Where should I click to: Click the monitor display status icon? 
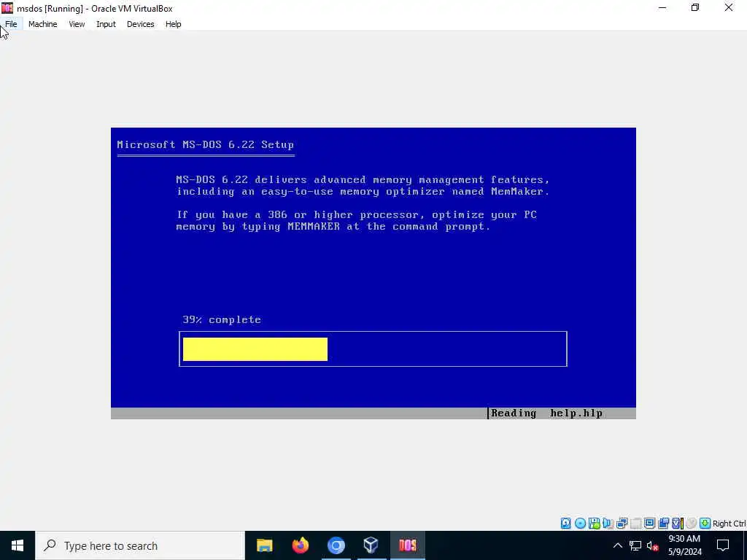[649, 524]
